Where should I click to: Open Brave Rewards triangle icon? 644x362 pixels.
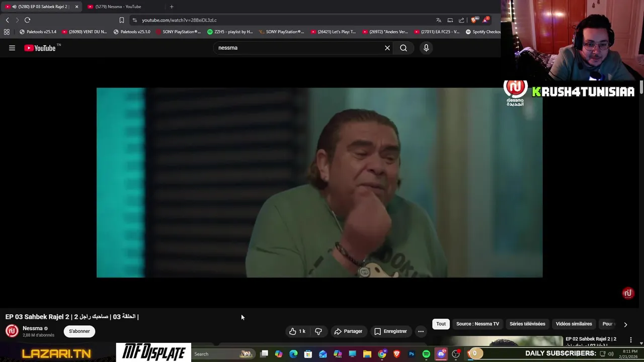(486, 20)
